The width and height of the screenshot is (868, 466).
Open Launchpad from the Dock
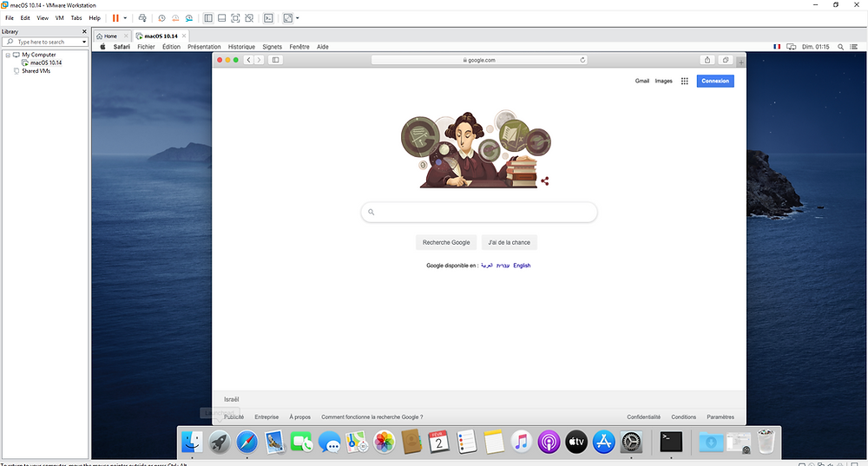click(x=220, y=443)
